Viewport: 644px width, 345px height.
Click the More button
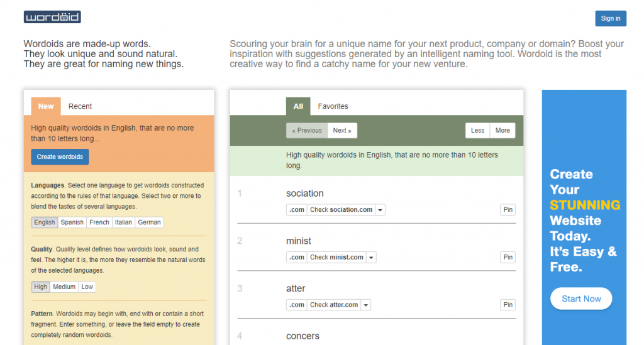[x=502, y=131]
